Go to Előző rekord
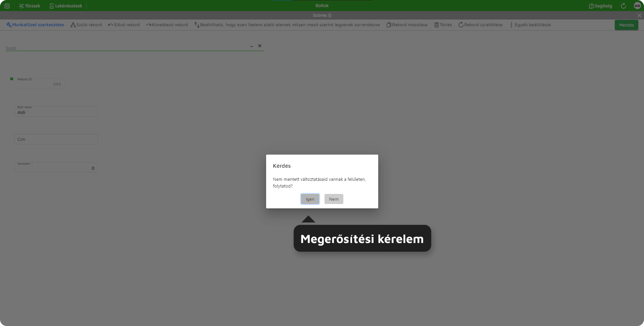The height and width of the screenshot is (326, 644). pos(124,25)
